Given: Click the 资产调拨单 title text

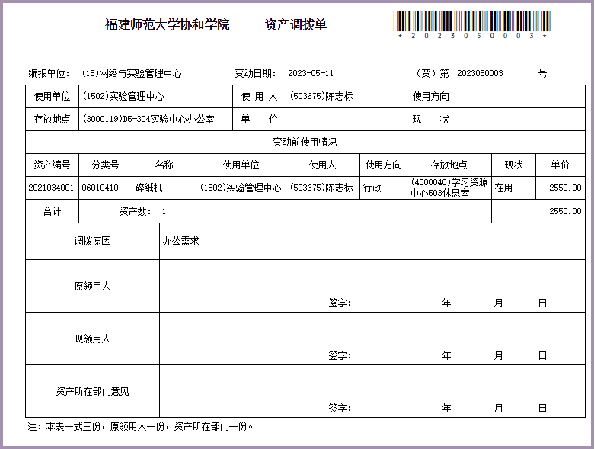Looking at the screenshot, I should pos(296,24).
